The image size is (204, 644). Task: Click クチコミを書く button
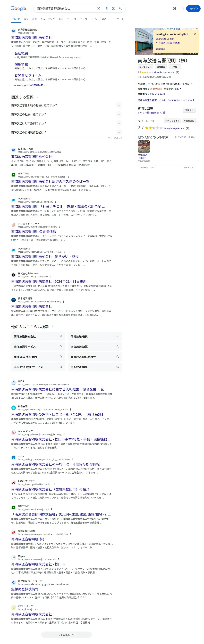tap(172, 121)
